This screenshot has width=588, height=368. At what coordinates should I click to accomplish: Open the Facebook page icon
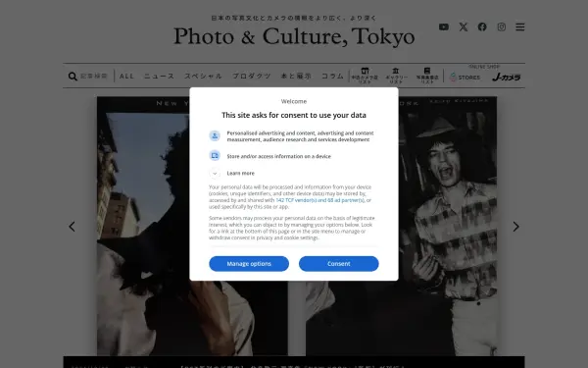(482, 27)
